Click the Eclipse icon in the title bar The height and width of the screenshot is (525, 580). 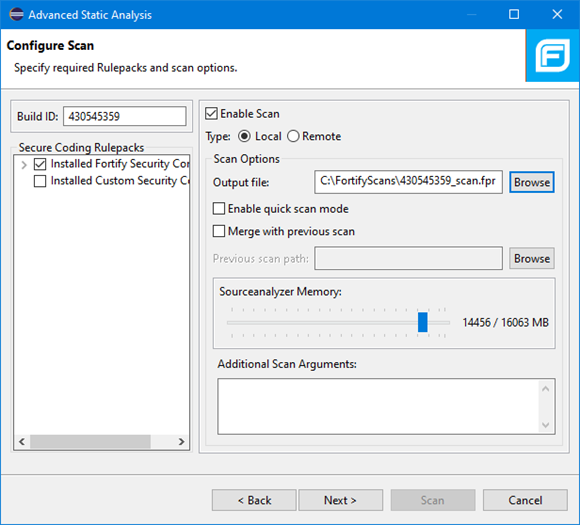(x=16, y=14)
